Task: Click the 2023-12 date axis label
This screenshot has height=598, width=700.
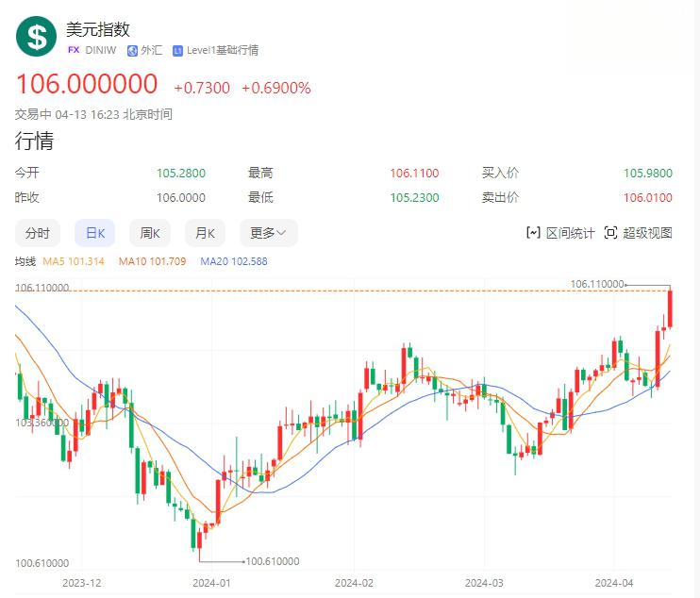Action: point(82,583)
